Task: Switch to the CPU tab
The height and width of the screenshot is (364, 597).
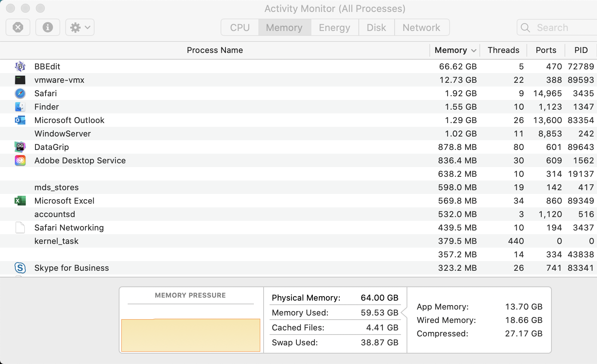Action: (x=240, y=28)
